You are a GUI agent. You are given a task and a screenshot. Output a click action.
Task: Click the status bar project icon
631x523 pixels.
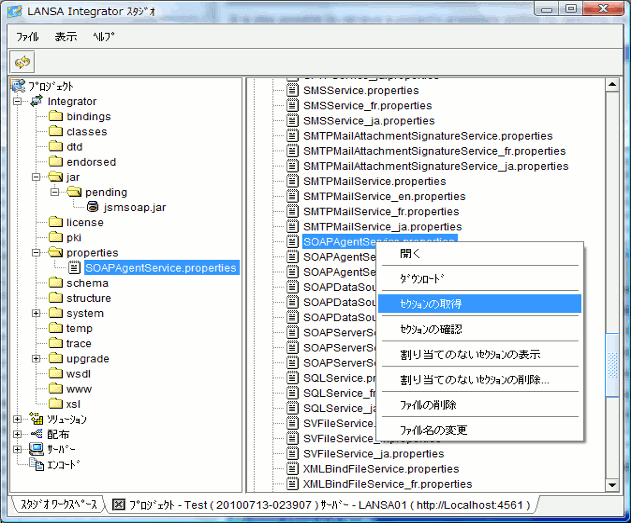[118, 504]
